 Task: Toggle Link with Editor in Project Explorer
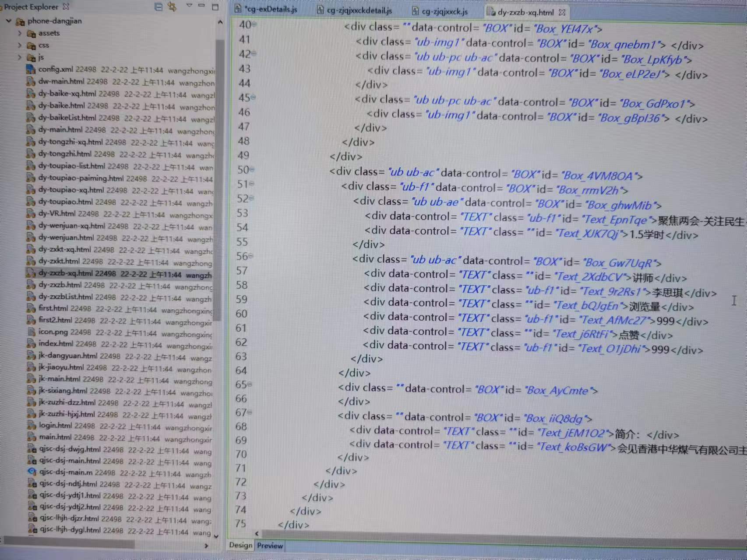pos(172,7)
